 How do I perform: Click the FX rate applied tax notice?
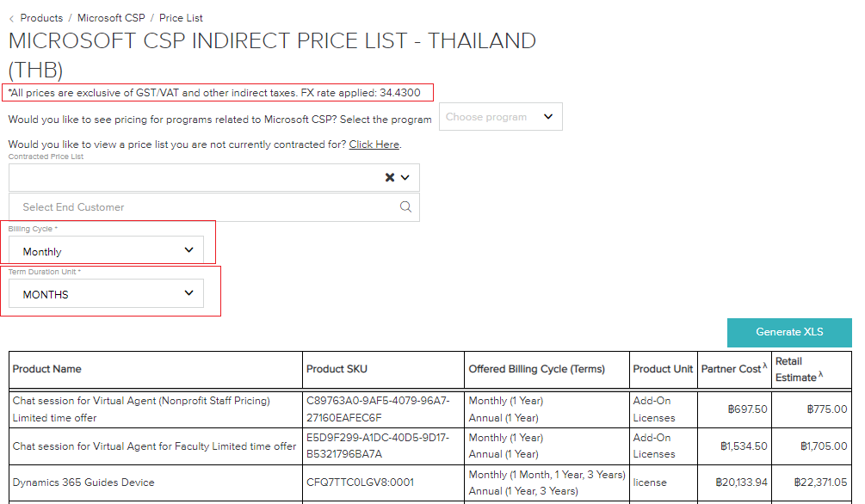click(x=214, y=93)
